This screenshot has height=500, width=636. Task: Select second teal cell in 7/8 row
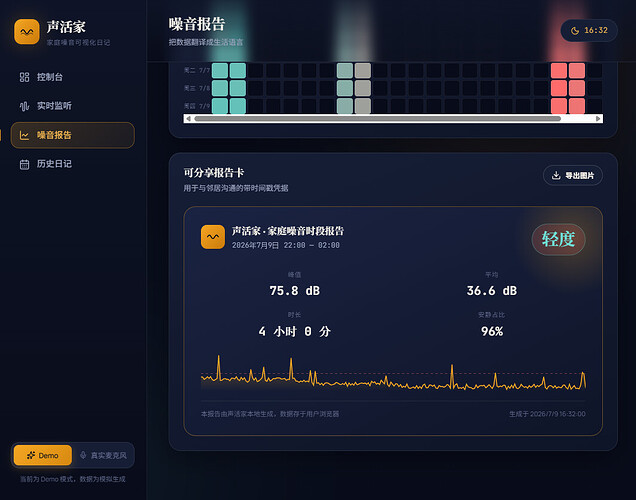(238, 88)
